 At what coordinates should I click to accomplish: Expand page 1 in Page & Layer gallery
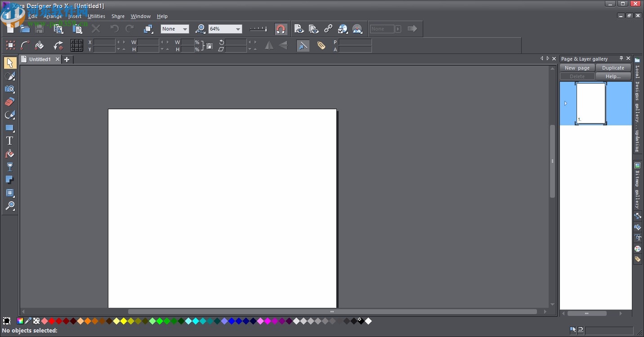(x=566, y=103)
